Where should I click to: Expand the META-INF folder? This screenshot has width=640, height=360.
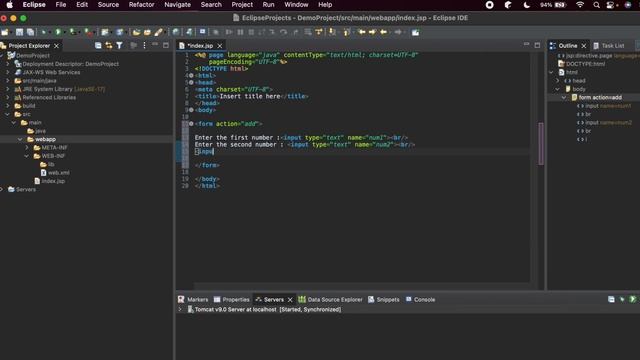[x=27, y=147]
